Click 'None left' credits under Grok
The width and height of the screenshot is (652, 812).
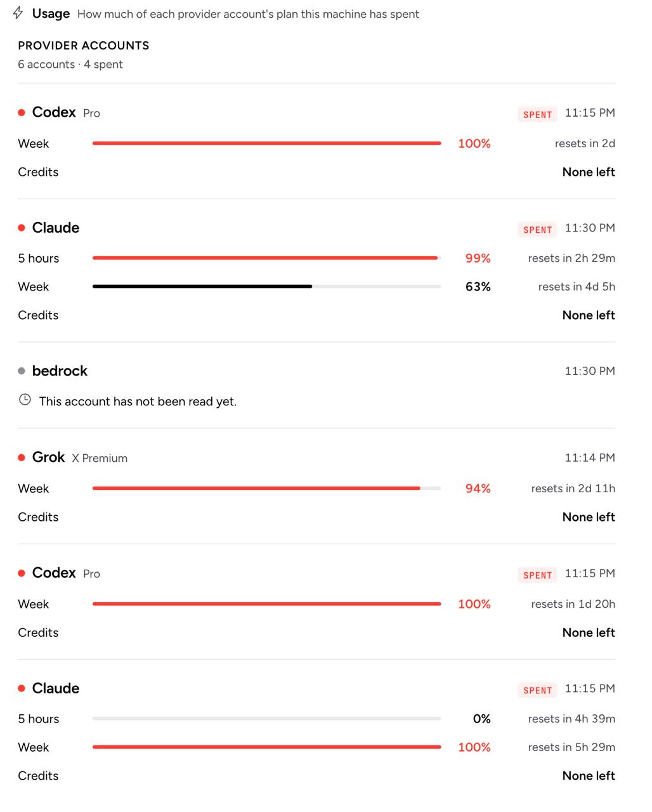pyautogui.click(x=589, y=517)
